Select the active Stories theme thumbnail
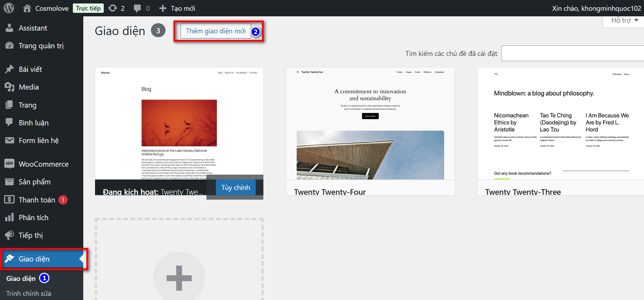The height and width of the screenshot is (300, 644). pos(179,124)
